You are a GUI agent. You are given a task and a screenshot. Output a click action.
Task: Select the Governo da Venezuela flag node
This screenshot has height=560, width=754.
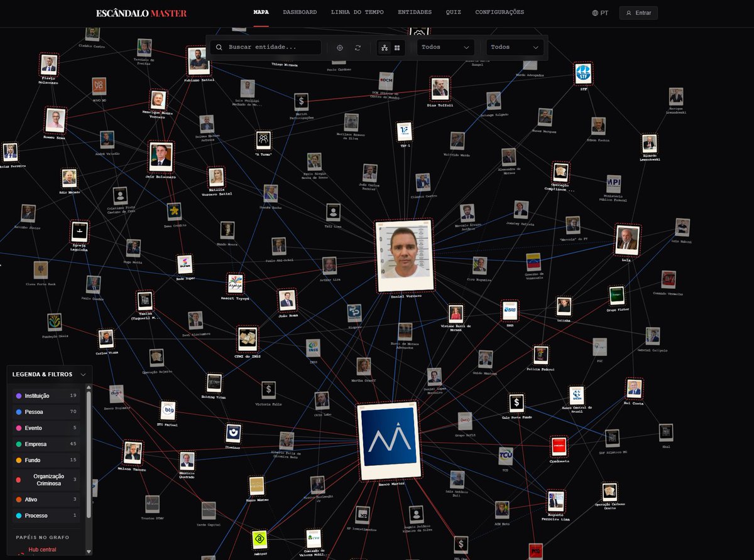533,262
